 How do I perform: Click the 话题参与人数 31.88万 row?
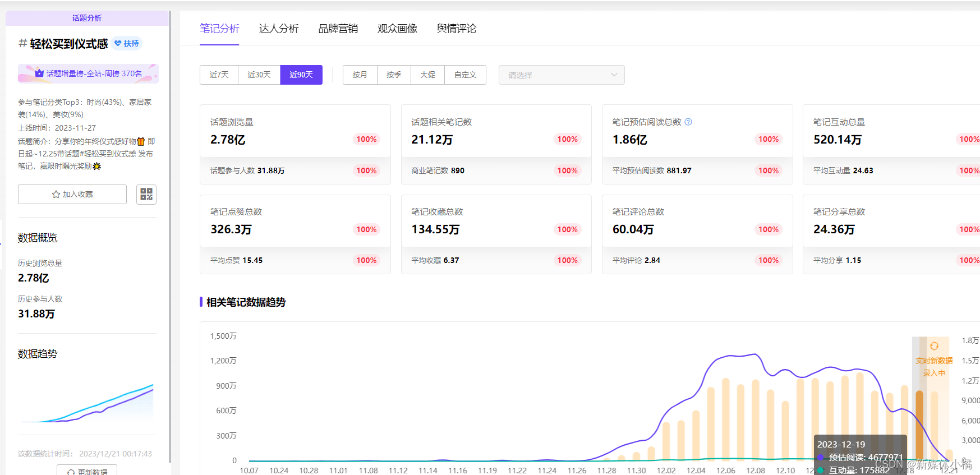295,170
